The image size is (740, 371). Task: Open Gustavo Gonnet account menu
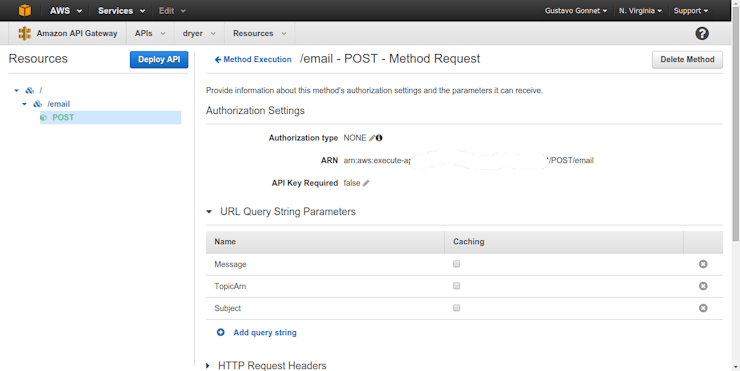click(x=576, y=10)
